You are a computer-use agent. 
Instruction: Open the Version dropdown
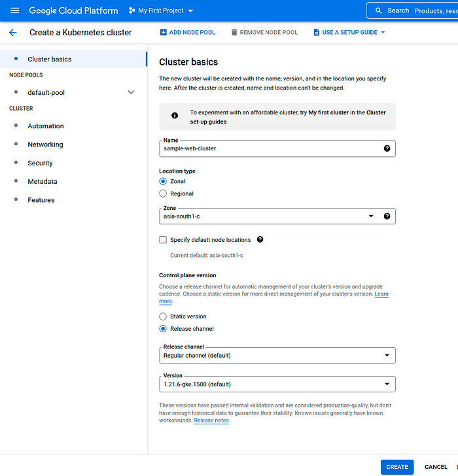(277, 384)
